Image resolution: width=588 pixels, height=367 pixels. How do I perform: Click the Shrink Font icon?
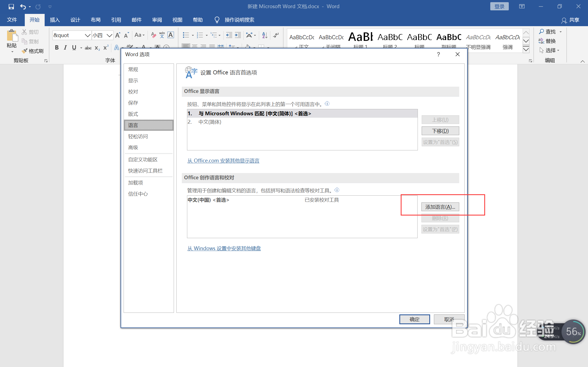point(126,35)
